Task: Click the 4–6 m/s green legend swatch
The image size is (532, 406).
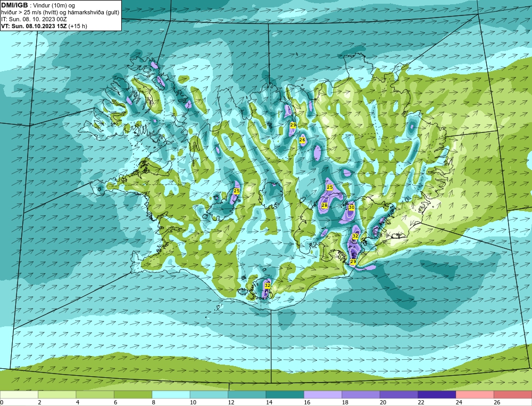Action: [x=95, y=394]
